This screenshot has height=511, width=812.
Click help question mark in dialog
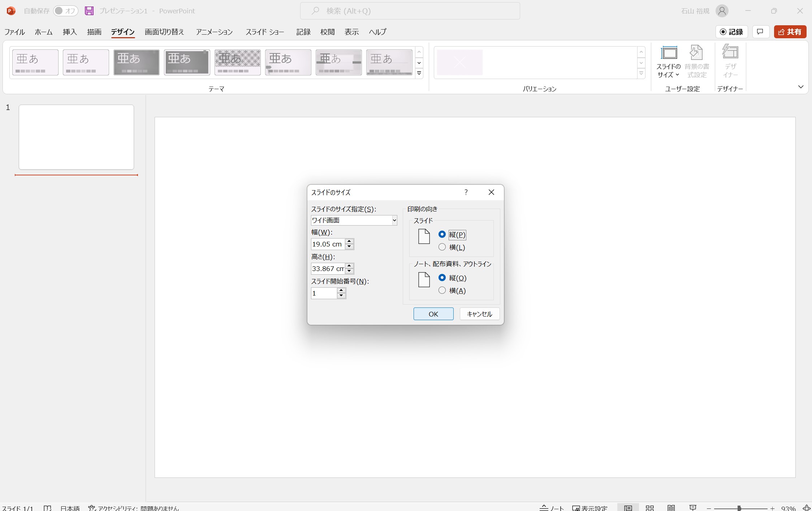pyautogui.click(x=466, y=192)
